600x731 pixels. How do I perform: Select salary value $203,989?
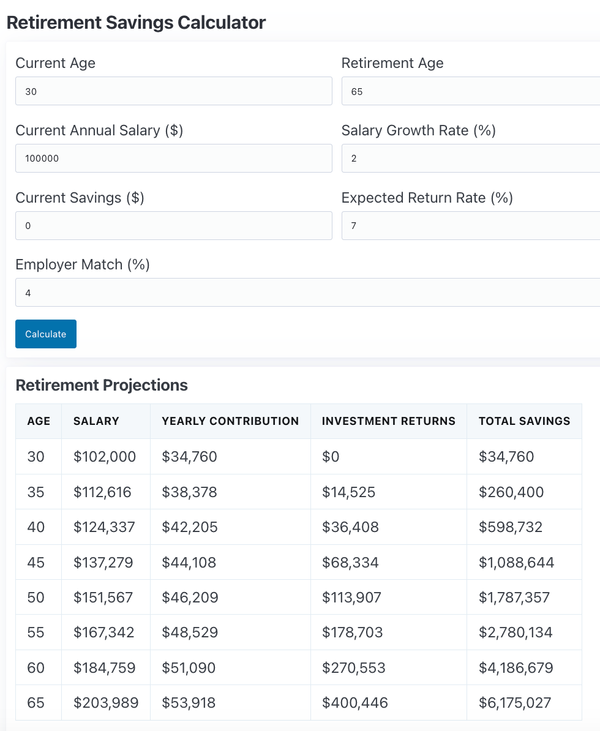(106, 703)
